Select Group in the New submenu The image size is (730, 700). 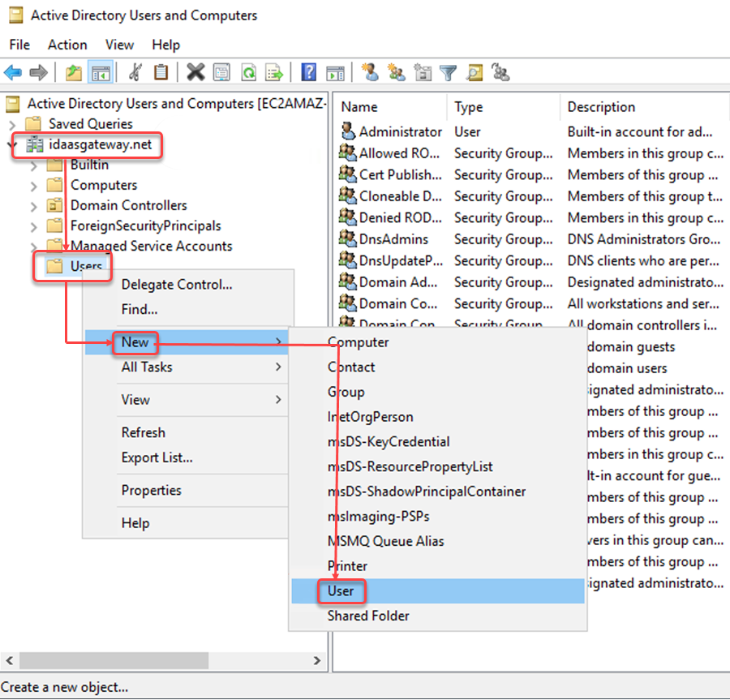(x=346, y=393)
